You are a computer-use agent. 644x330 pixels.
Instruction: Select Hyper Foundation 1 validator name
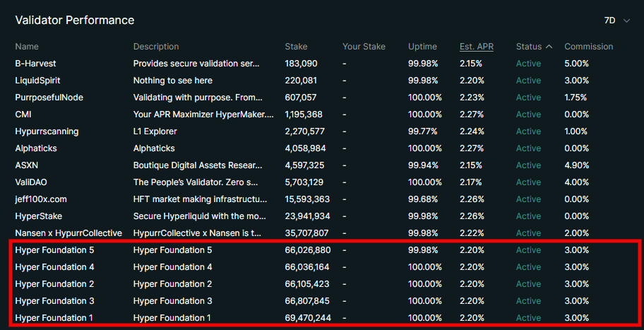point(54,318)
